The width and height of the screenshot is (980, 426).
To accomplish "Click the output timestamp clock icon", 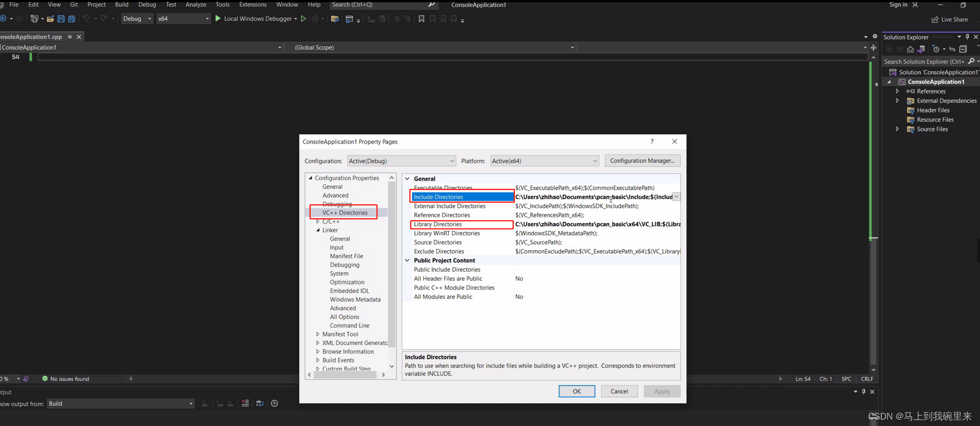I will click(x=274, y=403).
